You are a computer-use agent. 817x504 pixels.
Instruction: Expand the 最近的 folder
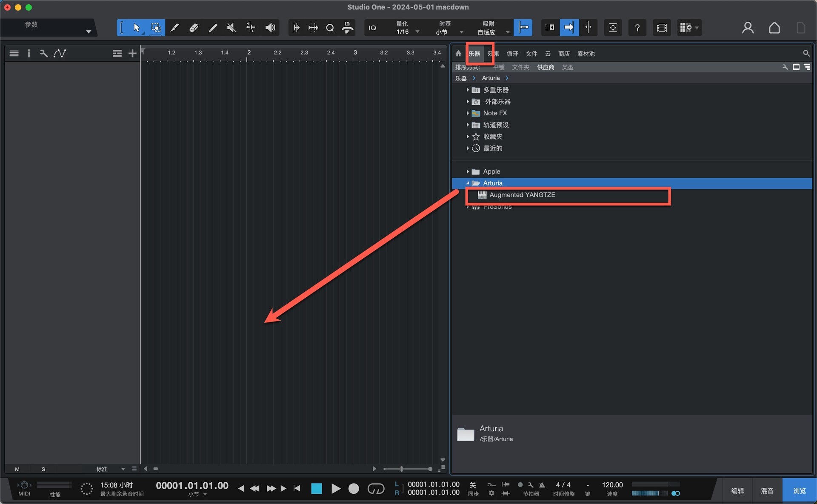tap(468, 148)
